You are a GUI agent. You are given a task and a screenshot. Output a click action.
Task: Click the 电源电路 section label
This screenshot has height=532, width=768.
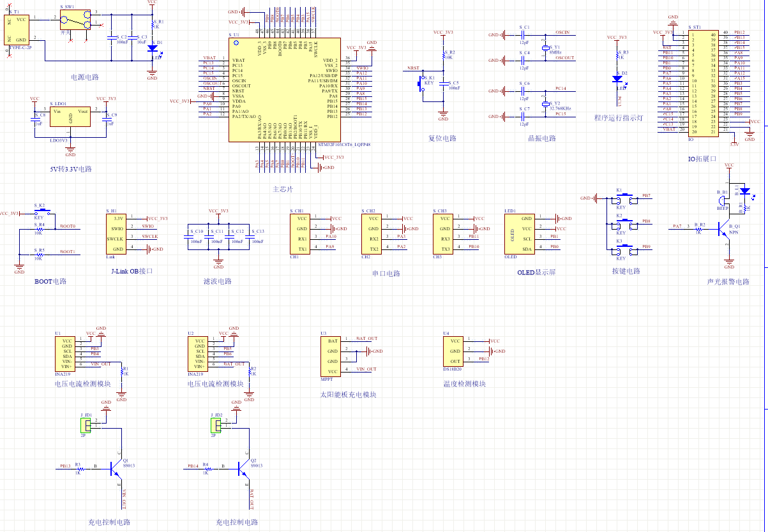(x=85, y=77)
